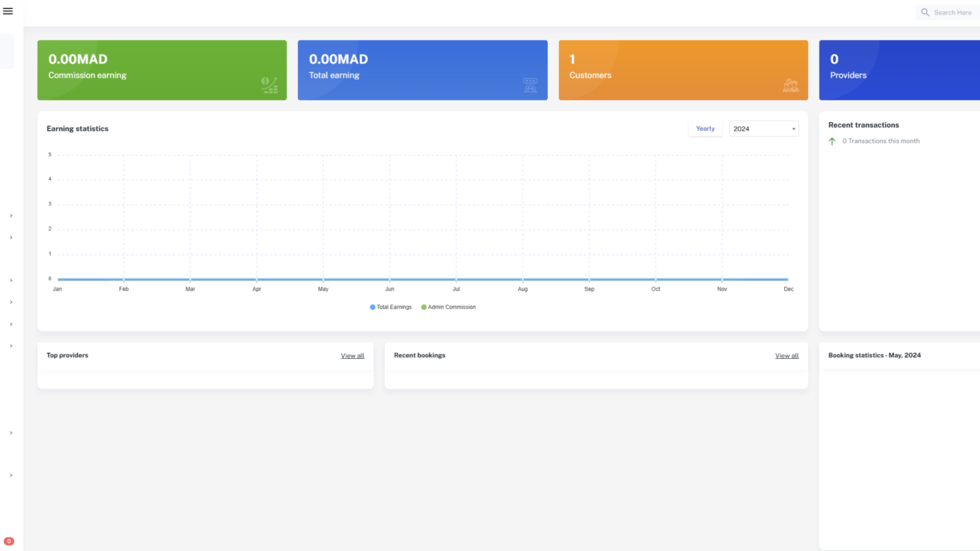Click the Yearly button in Earning statistics
The height and width of the screenshot is (551, 980).
[705, 129]
